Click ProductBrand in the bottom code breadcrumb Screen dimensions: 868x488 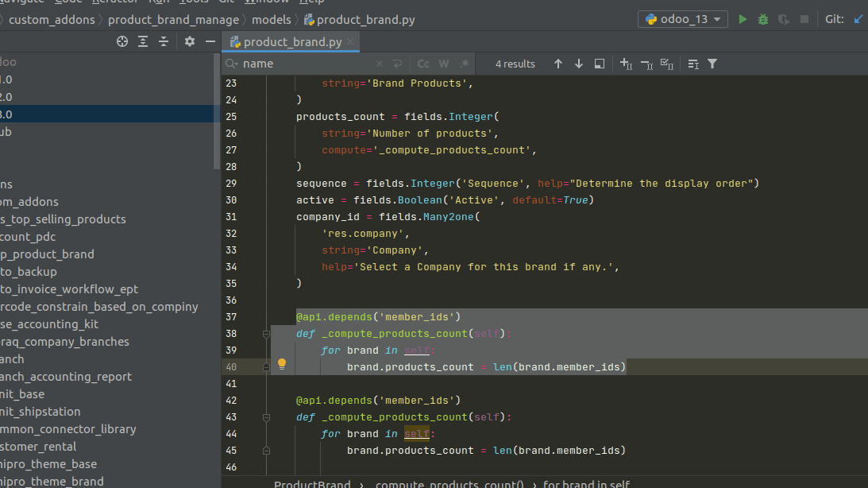pos(312,483)
